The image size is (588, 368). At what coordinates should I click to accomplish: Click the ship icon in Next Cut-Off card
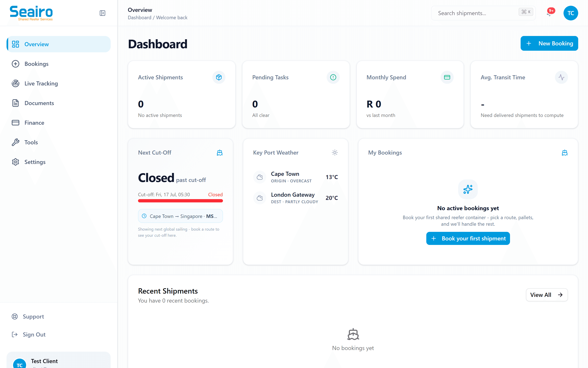click(x=220, y=153)
